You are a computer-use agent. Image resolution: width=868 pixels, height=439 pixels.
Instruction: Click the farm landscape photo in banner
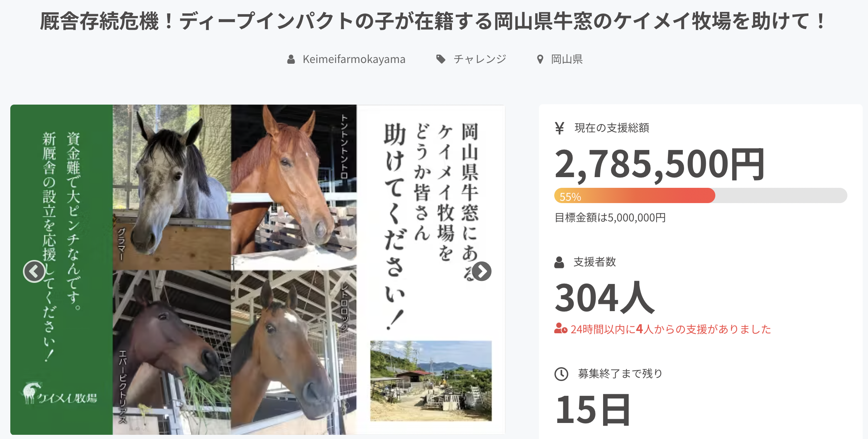tap(431, 381)
